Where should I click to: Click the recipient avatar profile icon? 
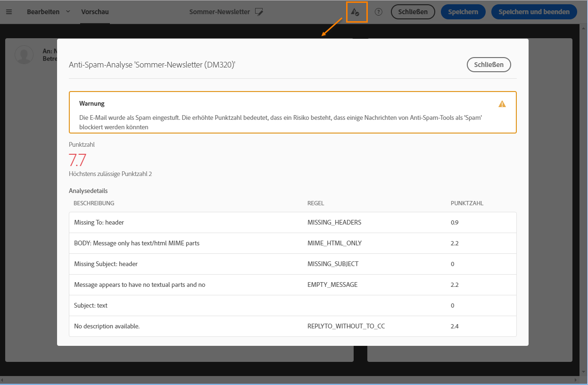click(x=24, y=55)
